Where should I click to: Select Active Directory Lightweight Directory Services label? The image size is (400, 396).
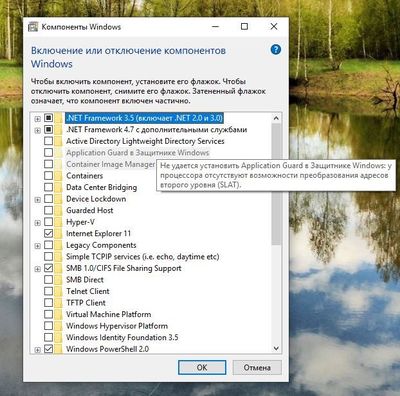145,141
